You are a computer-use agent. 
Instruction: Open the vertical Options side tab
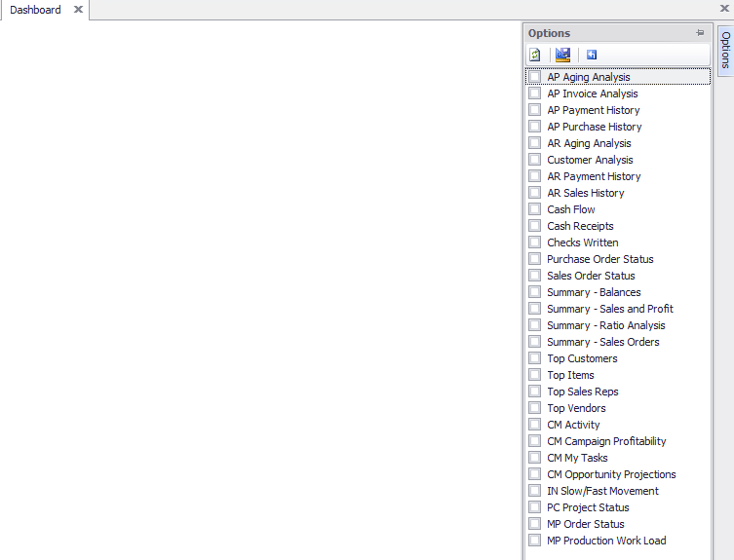pyautogui.click(x=725, y=50)
